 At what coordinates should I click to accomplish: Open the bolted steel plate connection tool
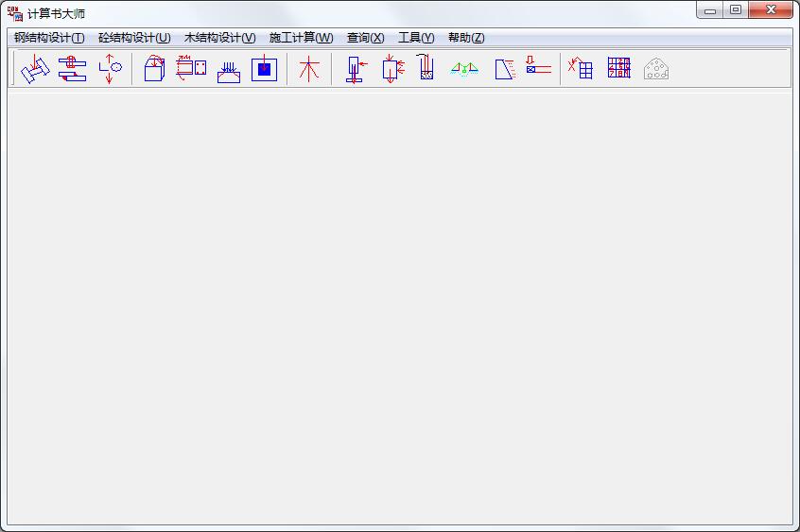[x=72, y=69]
